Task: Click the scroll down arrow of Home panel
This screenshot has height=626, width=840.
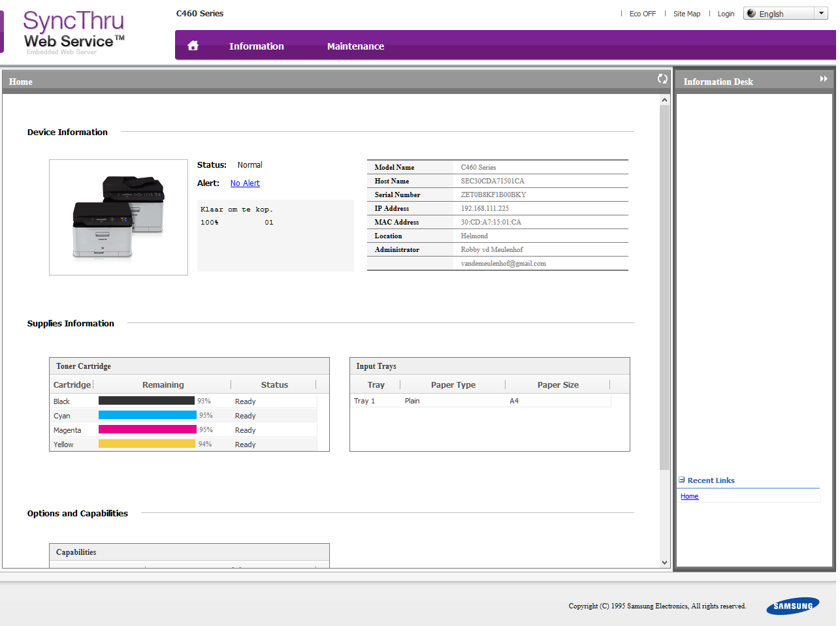Action: pos(664,563)
